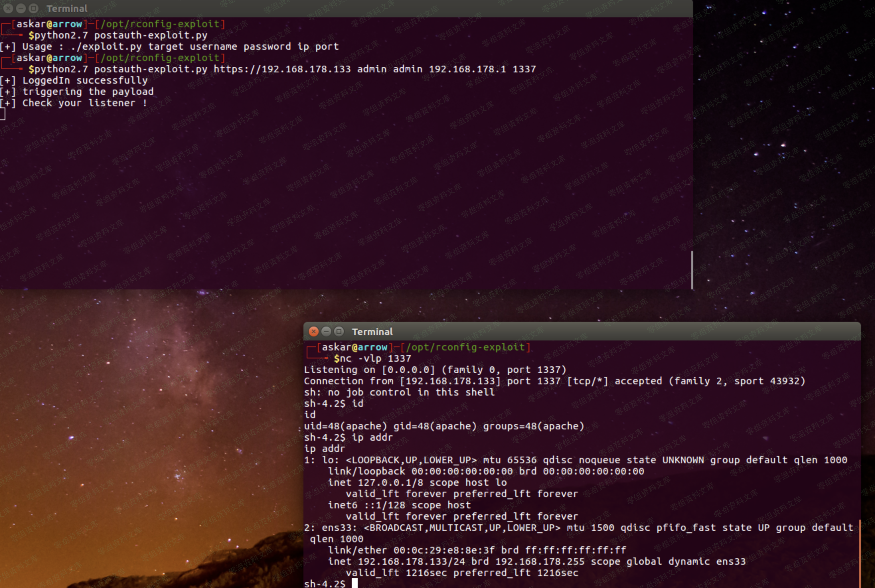Maximize the top Terminal window
875x588 pixels.
tap(34, 8)
